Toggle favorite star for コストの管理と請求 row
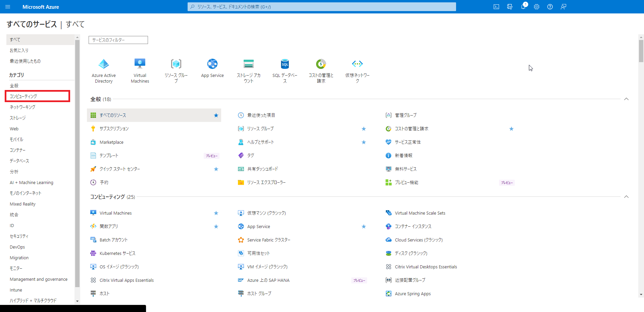This screenshot has width=644, height=312. click(x=511, y=129)
